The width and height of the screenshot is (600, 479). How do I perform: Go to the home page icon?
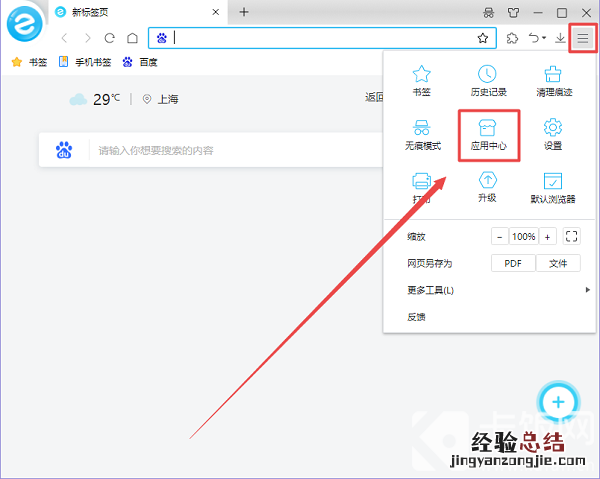point(132,38)
